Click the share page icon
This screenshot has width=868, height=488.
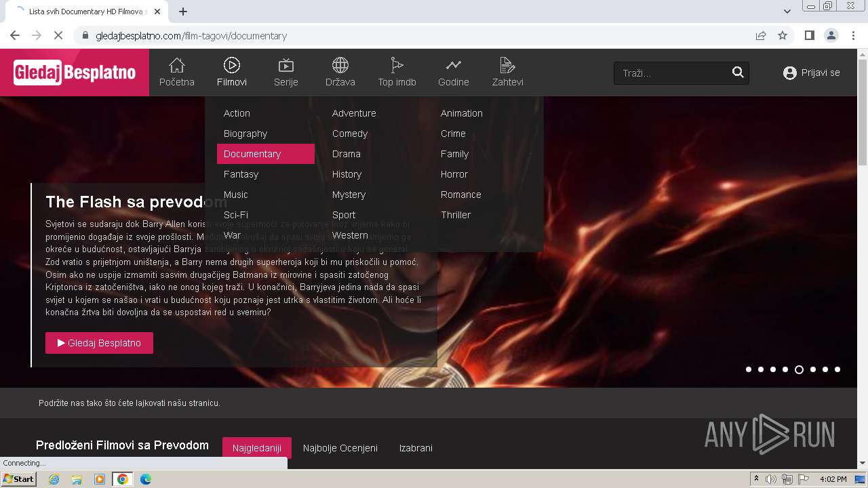point(761,35)
